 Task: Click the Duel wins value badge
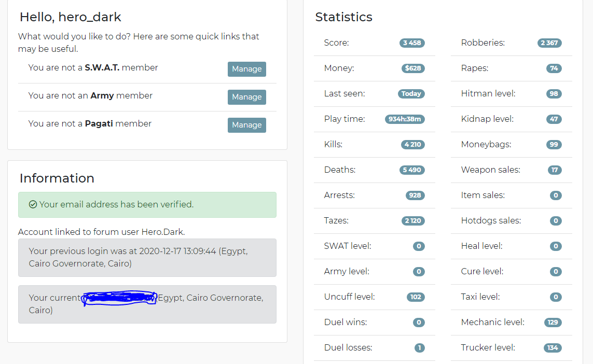coord(419,323)
